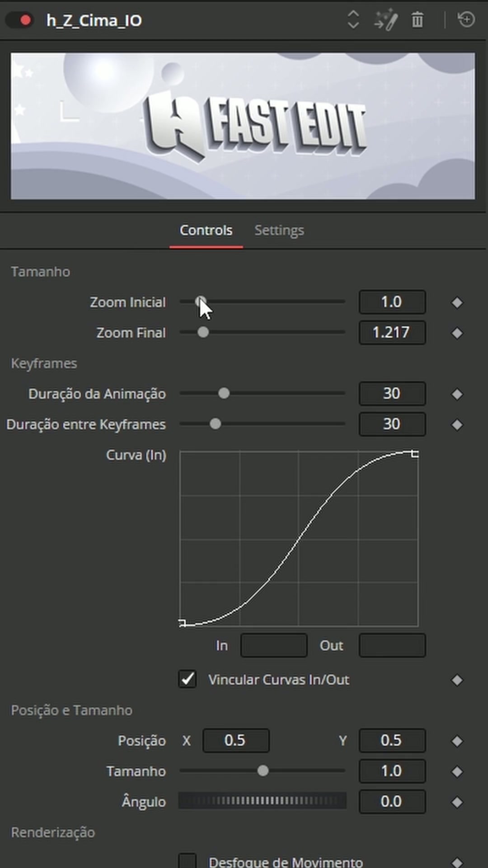The image size is (488, 868).
Task: Click the Zoom Final 1.217 field
Action: (392, 333)
